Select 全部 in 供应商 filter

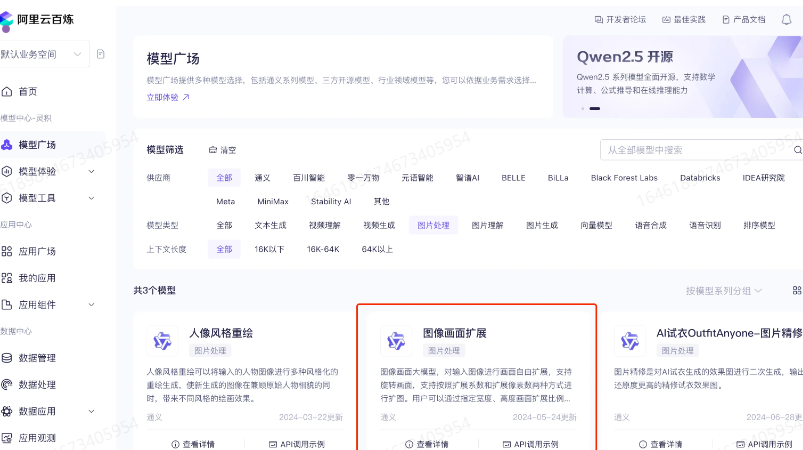[x=224, y=178]
